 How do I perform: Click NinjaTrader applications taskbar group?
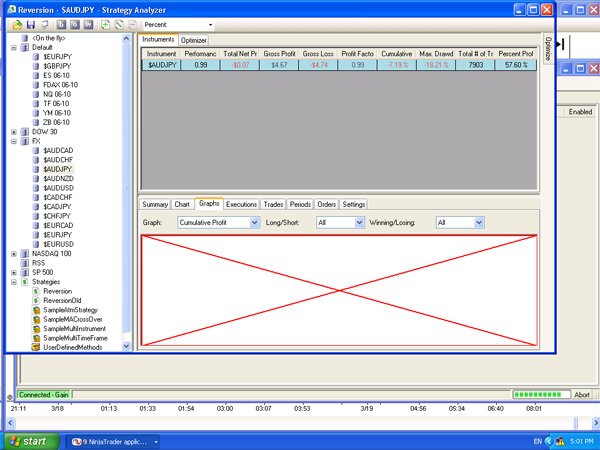tap(114, 442)
